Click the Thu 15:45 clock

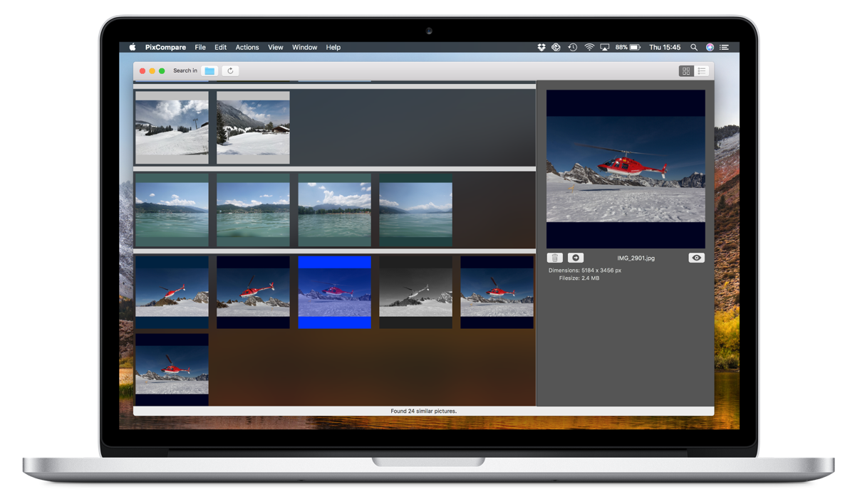click(x=665, y=47)
